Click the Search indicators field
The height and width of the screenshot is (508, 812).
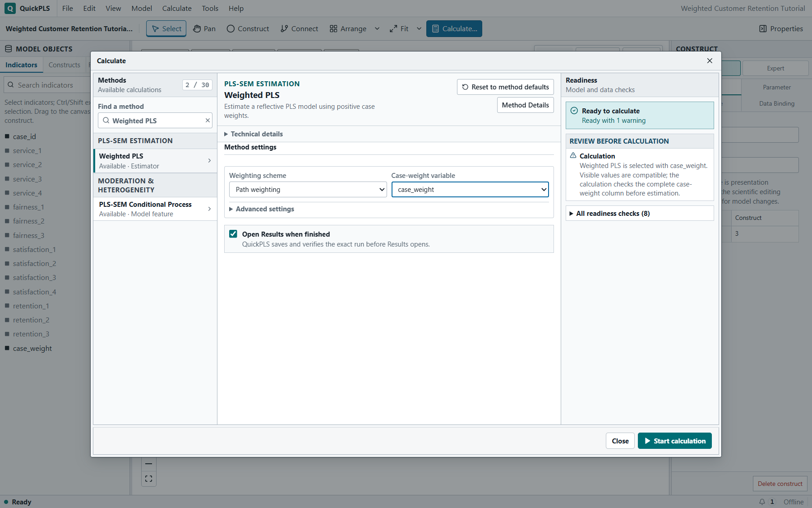(47, 85)
